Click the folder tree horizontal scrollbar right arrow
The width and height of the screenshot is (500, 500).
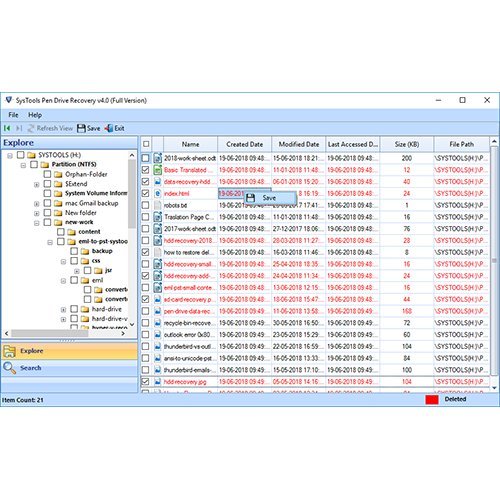[x=123, y=333]
